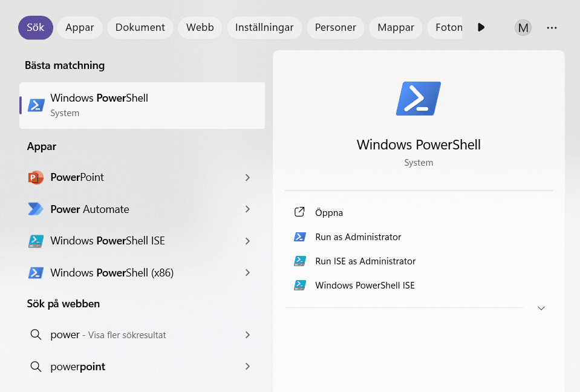
Task: Open the Inställningar filter tab
Action: [264, 27]
